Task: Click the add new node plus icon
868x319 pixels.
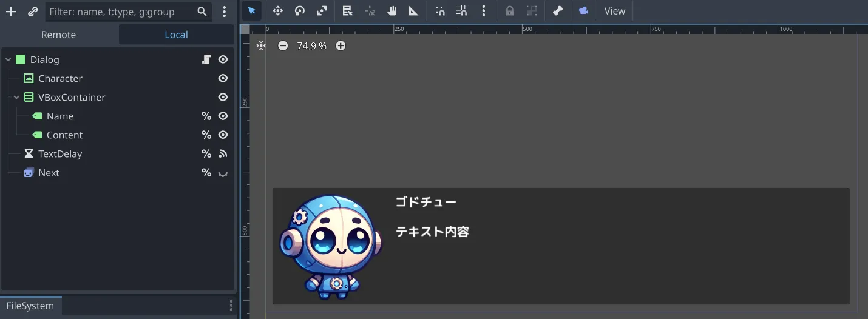Action: (x=11, y=12)
